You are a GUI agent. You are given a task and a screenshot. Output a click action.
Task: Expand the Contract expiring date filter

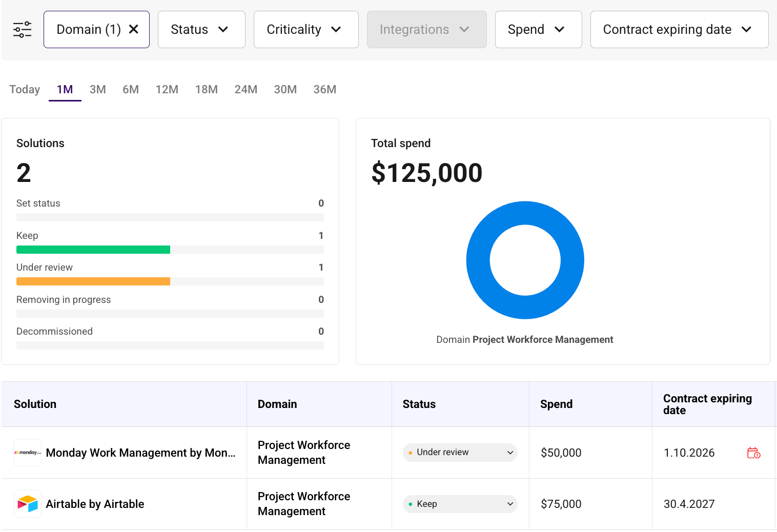679,29
